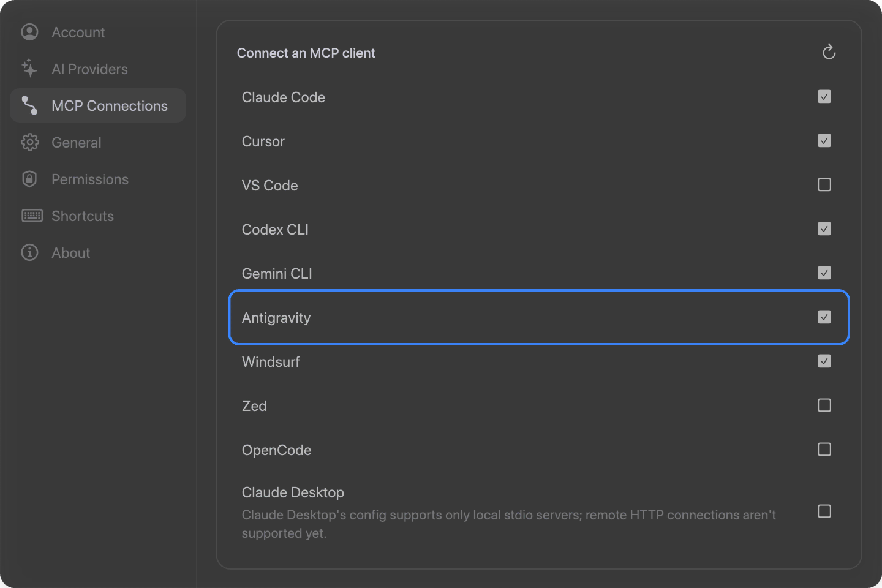Refresh the MCP client list
This screenshot has width=882, height=588.
coord(829,52)
